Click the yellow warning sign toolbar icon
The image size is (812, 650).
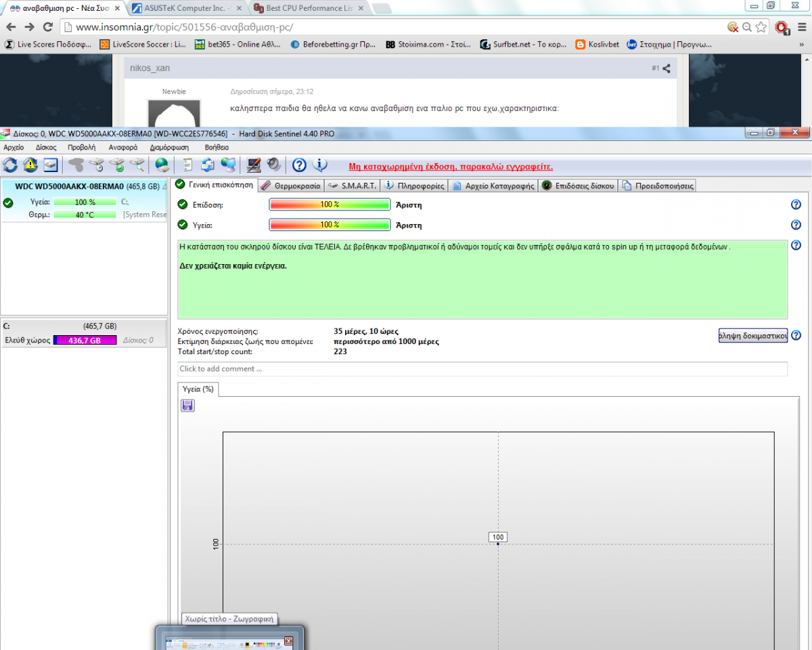point(30,165)
